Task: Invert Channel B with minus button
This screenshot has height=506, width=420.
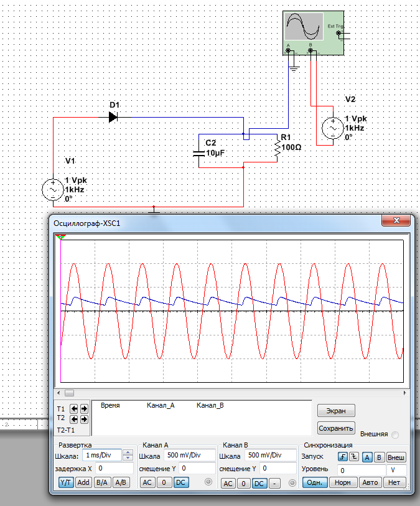Action: coord(274,483)
